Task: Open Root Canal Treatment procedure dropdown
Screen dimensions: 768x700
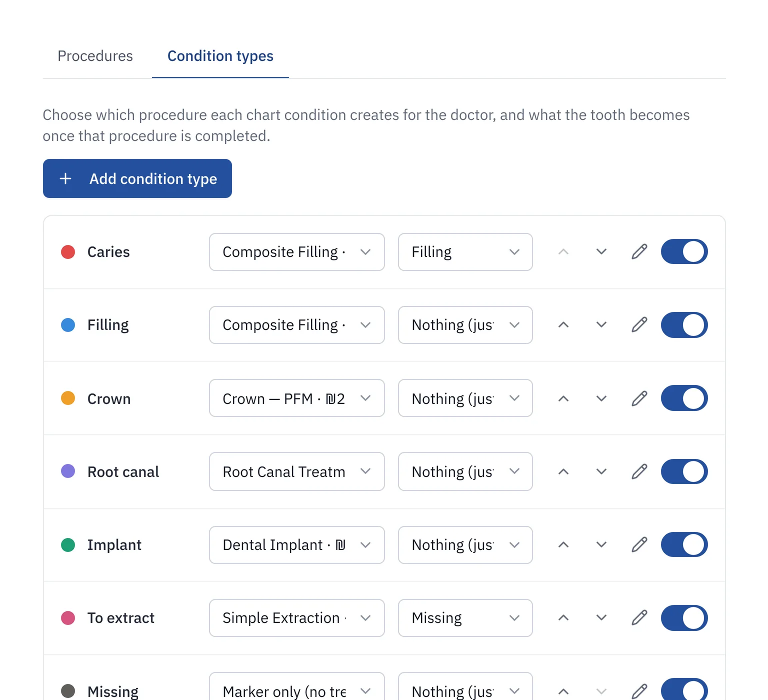Action: pos(297,471)
